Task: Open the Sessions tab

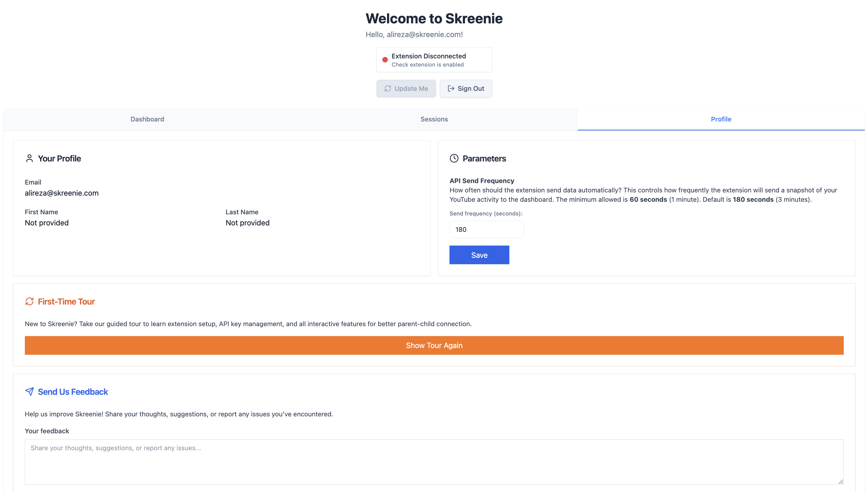Action: 434,119
